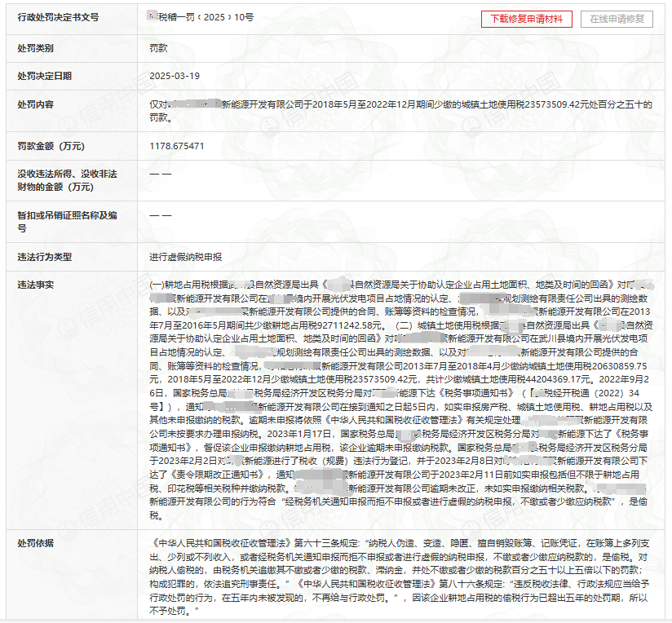Click the 处罚类别 row label
This screenshot has height=623, width=672.
[35, 49]
